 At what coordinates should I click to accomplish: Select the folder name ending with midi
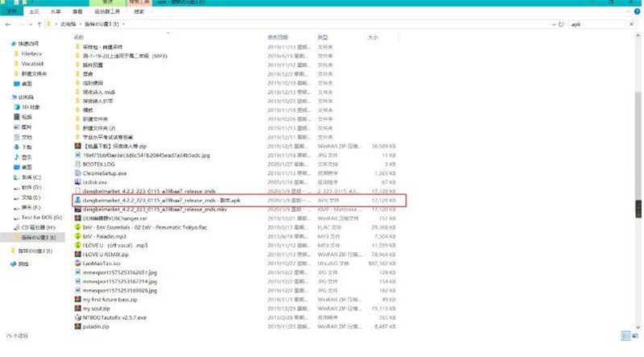98,92
